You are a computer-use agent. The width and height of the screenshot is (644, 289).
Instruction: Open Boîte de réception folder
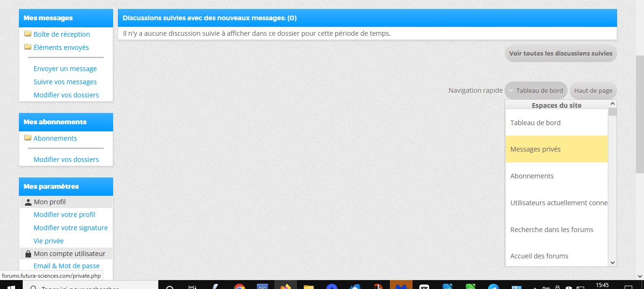(62, 34)
